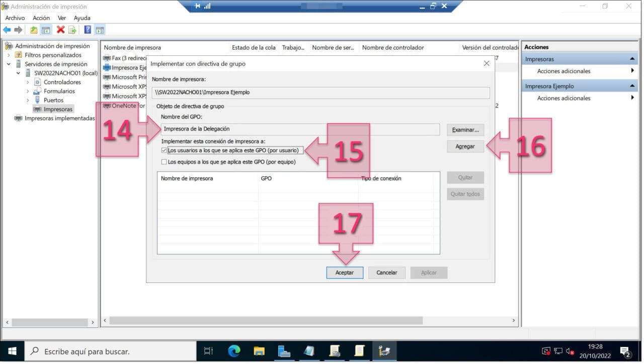
Task: Click the blue Back arrow in toolbar
Action: [x=7, y=30]
